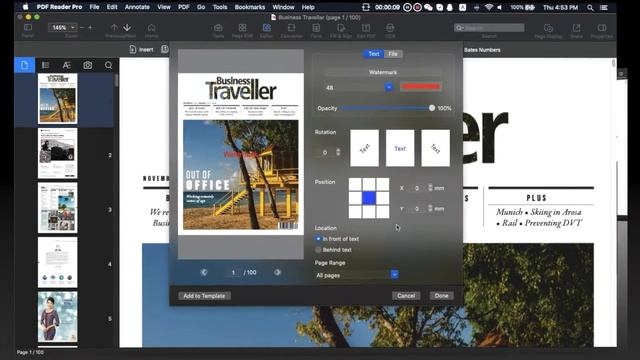Select page 2 thumbnail in sidebar
The image size is (640, 360).
pos(58,153)
